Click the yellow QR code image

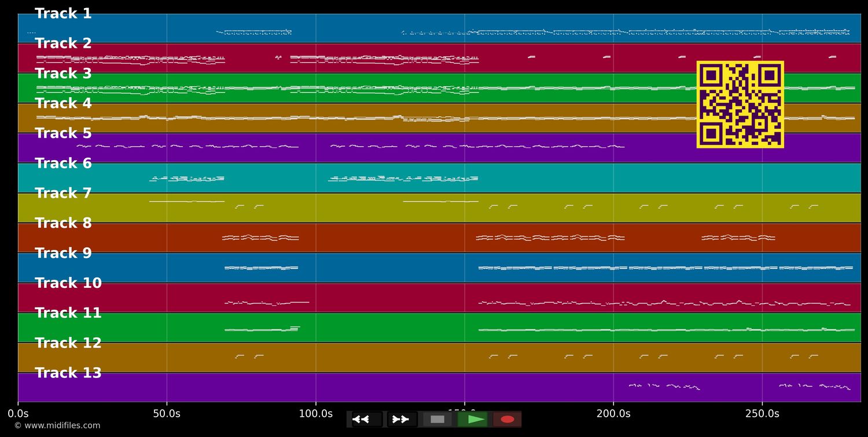(740, 105)
